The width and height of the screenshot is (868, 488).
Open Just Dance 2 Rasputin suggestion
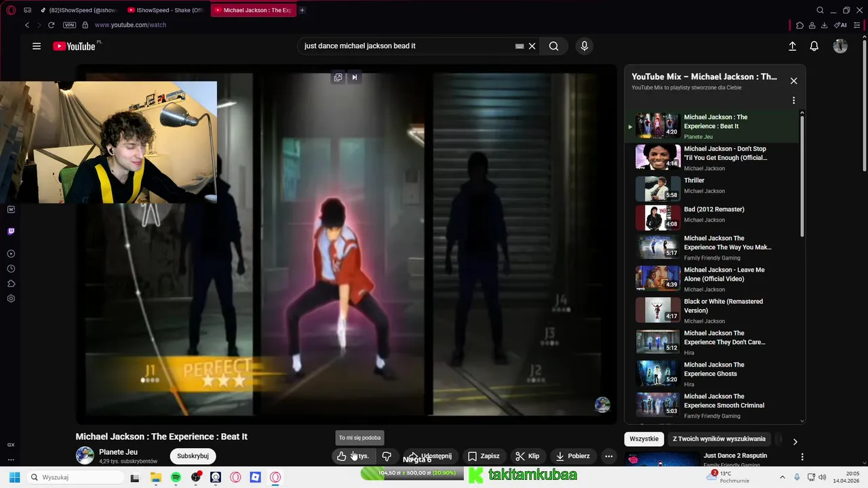[735, 455]
